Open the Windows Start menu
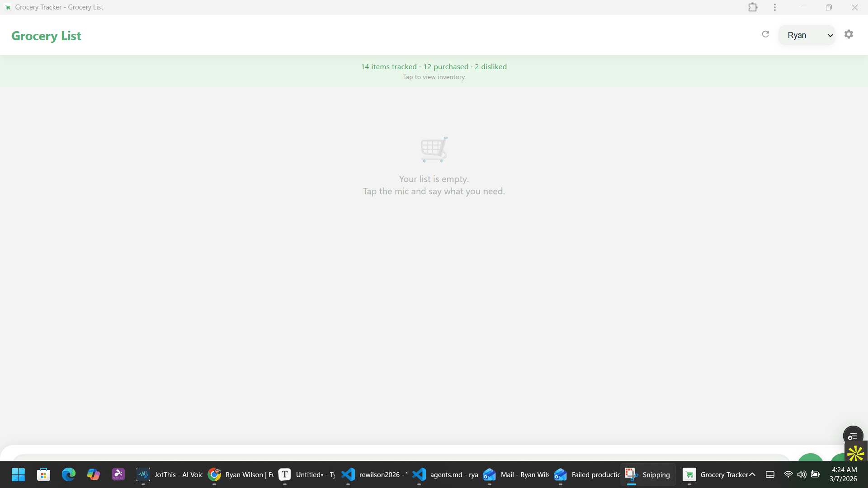The width and height of the screenshot is (868, 488). [x=18, y=474]
